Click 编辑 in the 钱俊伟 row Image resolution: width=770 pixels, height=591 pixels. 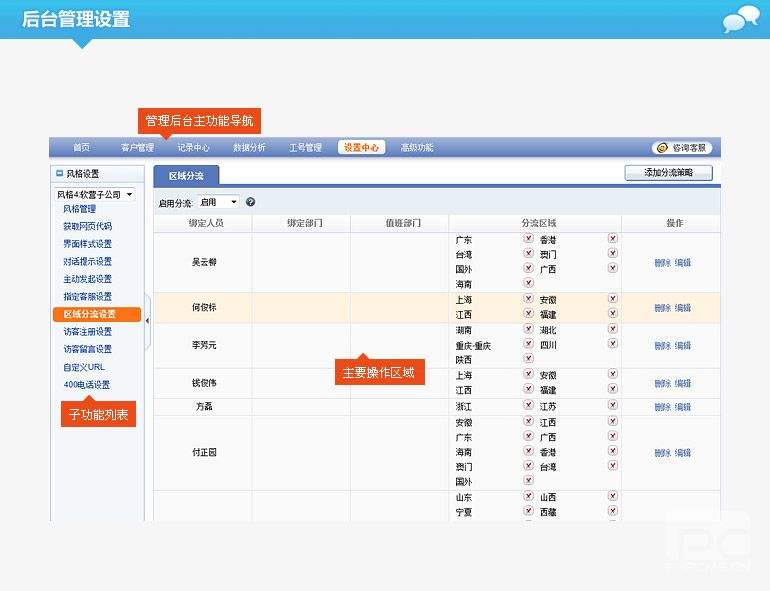(x=683, y=383)
